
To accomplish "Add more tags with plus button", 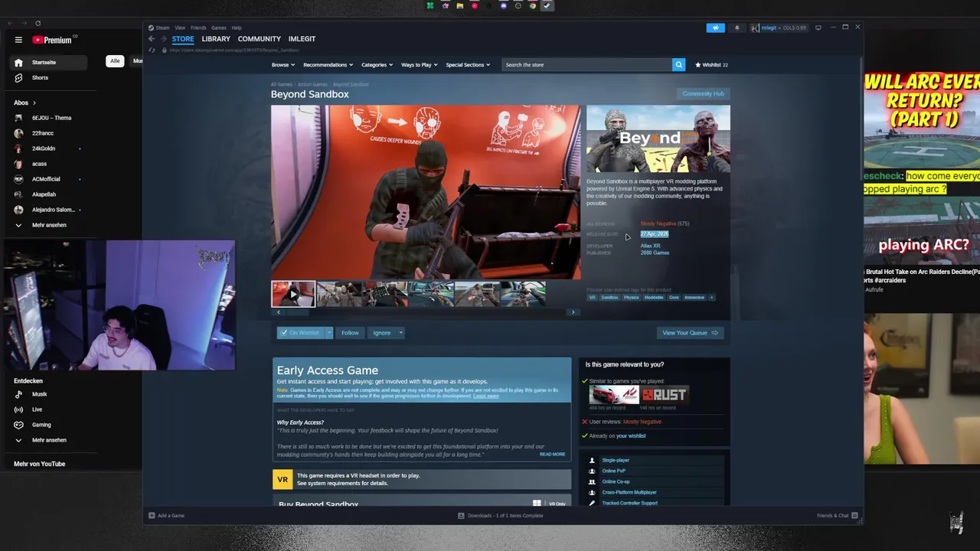I will [711, 298].
